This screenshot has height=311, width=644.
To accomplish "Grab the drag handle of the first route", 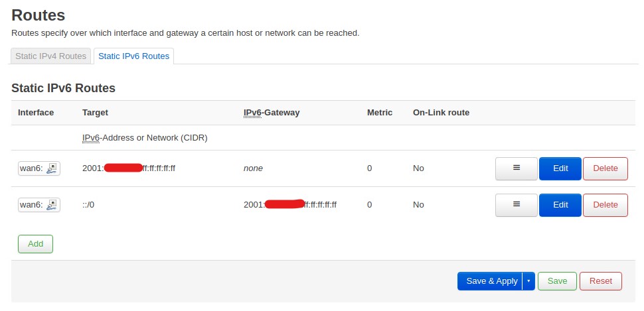I will pos(516,168).
